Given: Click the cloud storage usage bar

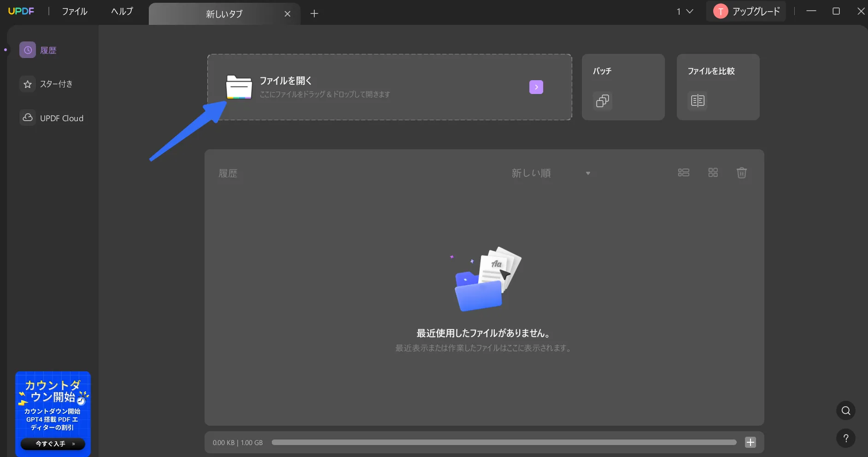Looking at the screenshot, I should tap(504, 442).
